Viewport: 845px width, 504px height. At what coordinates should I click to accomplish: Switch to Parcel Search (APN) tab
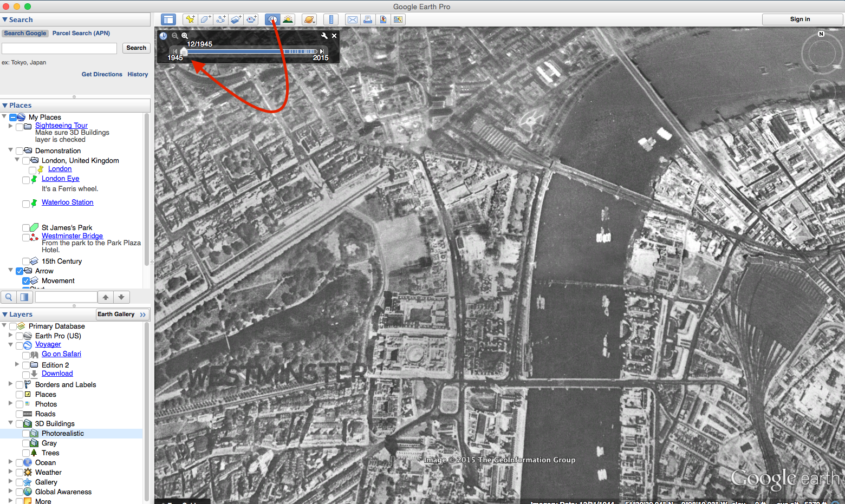[x=81, y=33]
